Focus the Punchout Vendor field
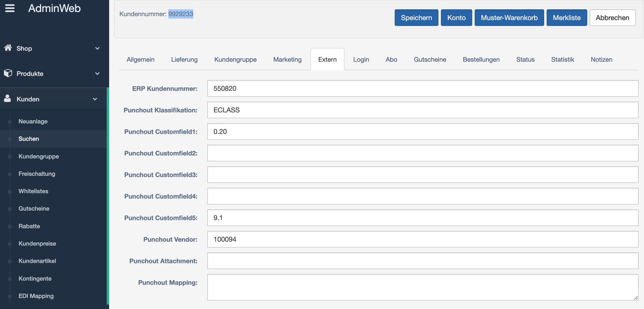This screenshot has width=644, height=309. [x=423, y=239]
